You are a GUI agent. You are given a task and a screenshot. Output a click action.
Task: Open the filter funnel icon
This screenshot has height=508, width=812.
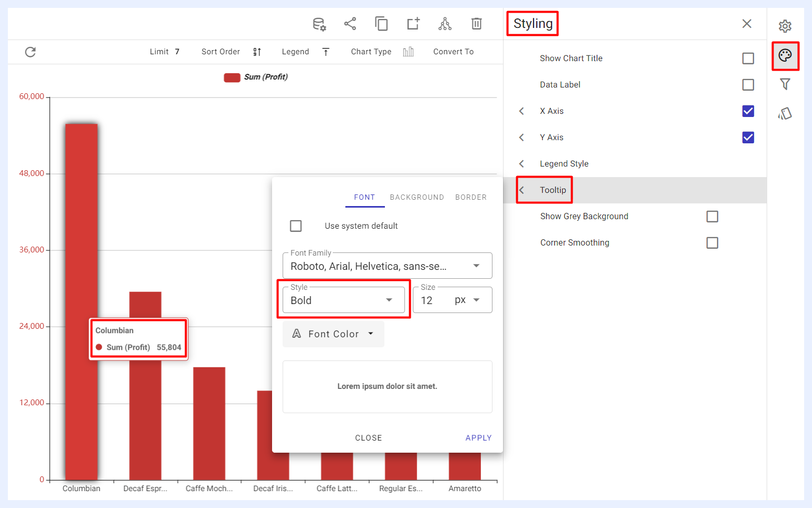(x=785, y=84)
